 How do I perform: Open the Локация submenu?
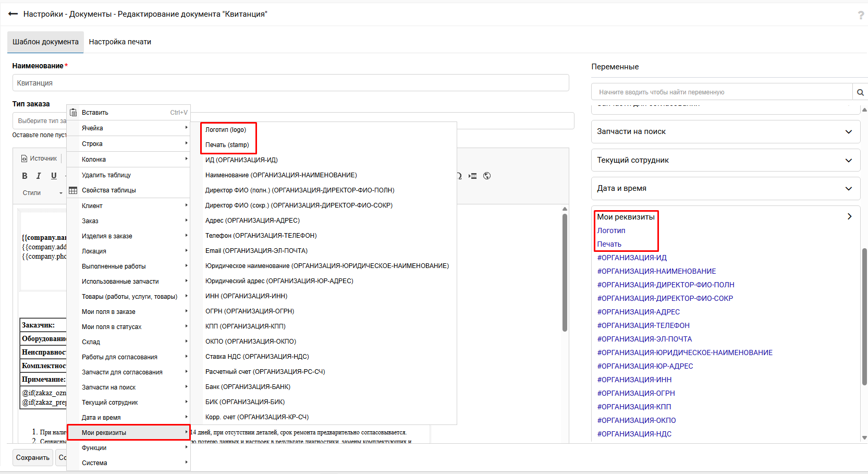tap(128, 251)
